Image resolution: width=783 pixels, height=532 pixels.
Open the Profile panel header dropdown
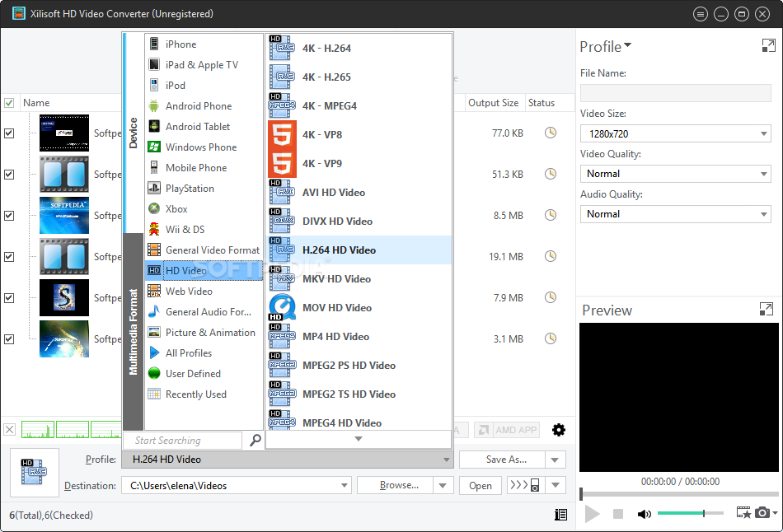(628, 45)
